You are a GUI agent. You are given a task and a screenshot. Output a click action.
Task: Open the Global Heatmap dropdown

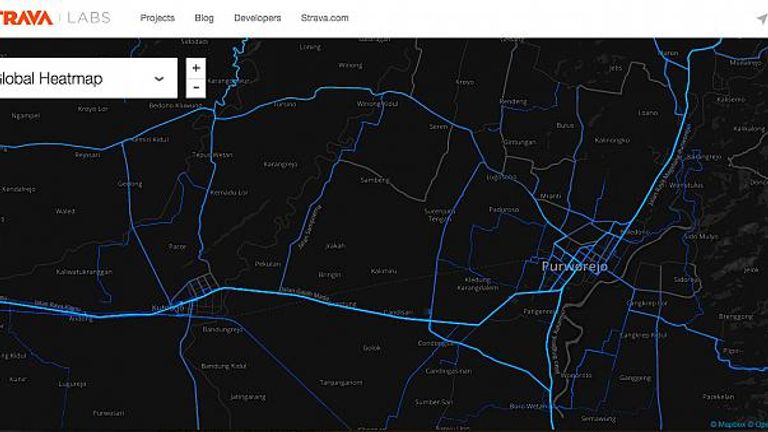click(x=80, y=78)
